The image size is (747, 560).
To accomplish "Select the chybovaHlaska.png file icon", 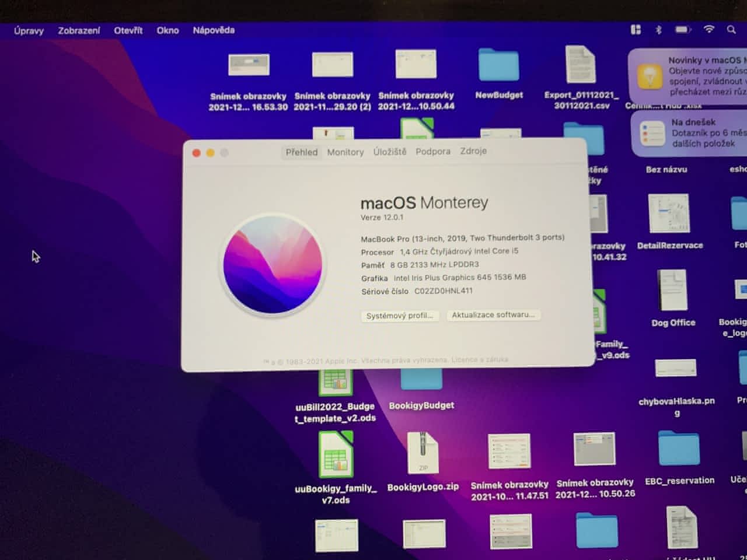I will (676, 368).
